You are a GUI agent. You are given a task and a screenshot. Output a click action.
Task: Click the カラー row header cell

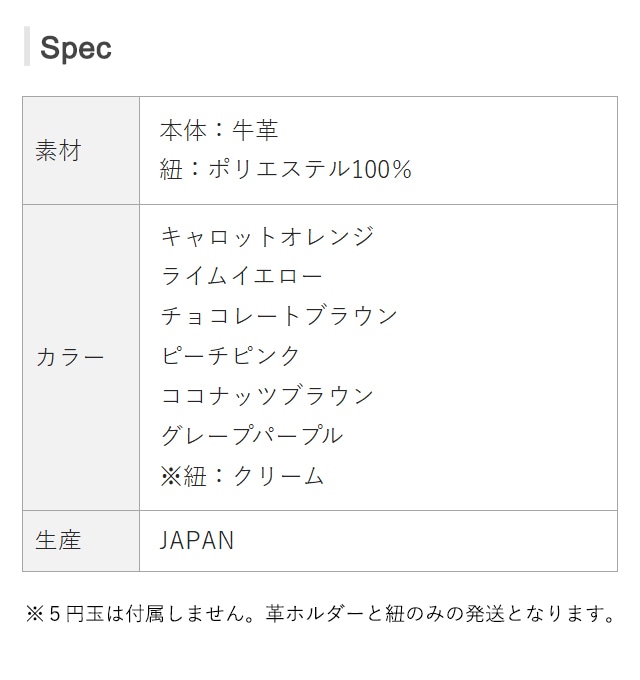point(70,357)
